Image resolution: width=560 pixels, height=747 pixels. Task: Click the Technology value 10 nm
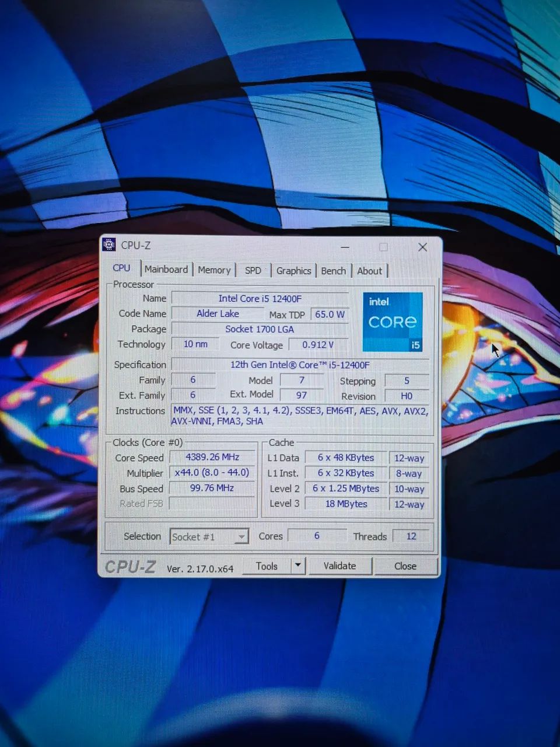(x=195, y=344)
